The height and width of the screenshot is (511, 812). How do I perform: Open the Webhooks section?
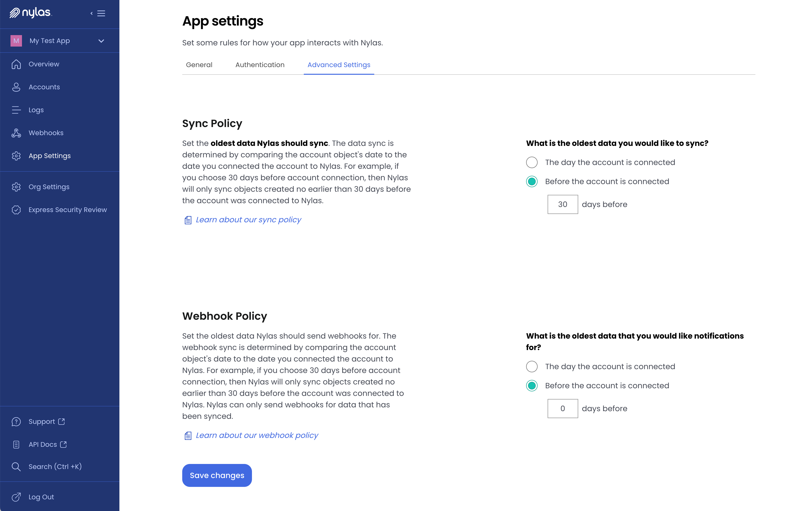pos(46,133)
